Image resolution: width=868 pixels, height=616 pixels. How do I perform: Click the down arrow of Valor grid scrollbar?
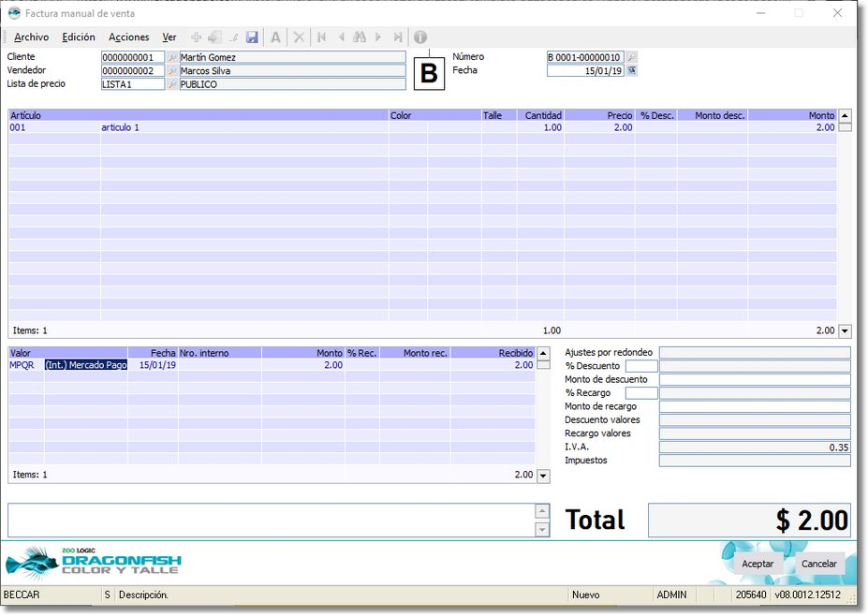tap(544, 476)
